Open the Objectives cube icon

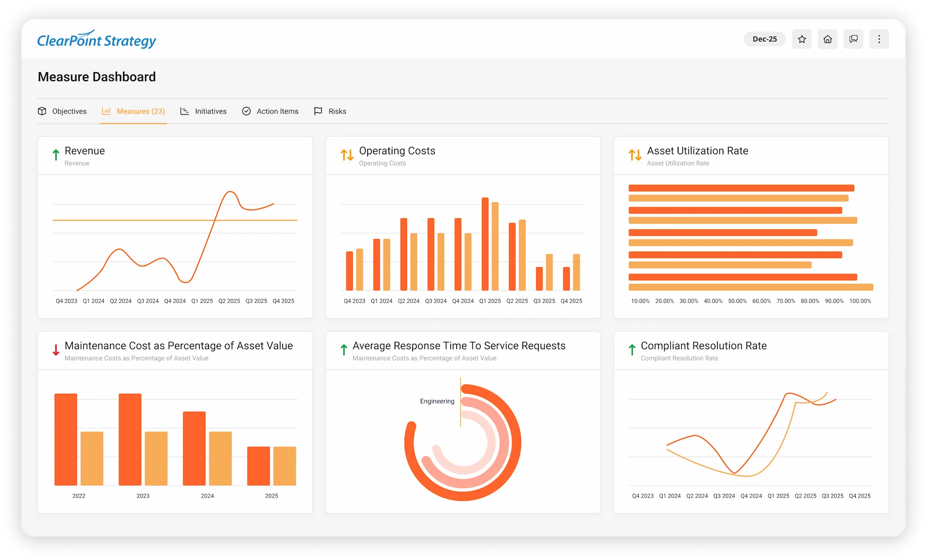coord(42,111)
